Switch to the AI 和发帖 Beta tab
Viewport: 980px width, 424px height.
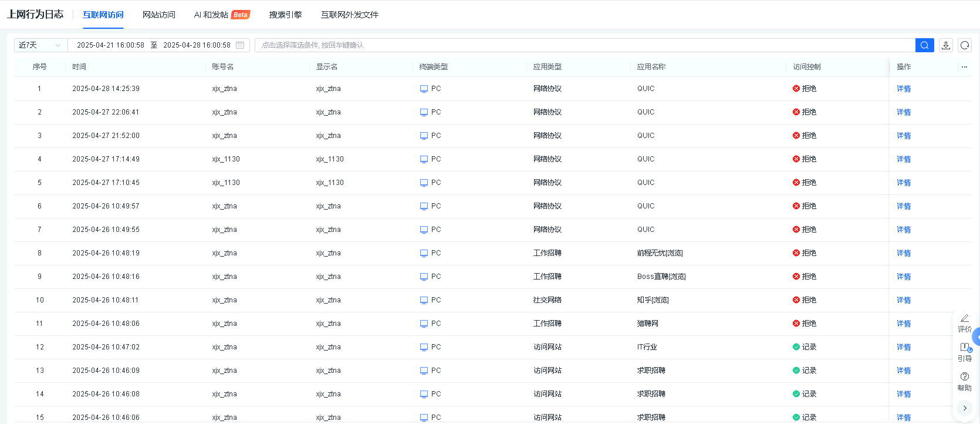(221, 15)
